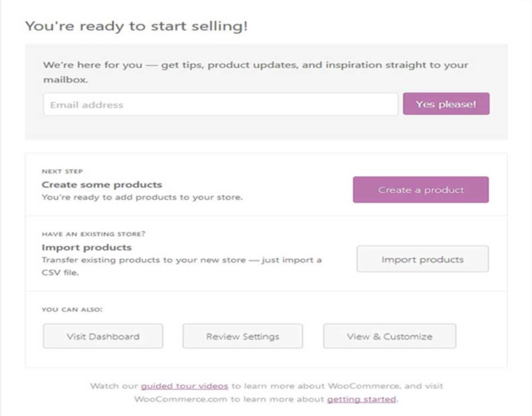Open the 'getting started' link

(361, 399)
